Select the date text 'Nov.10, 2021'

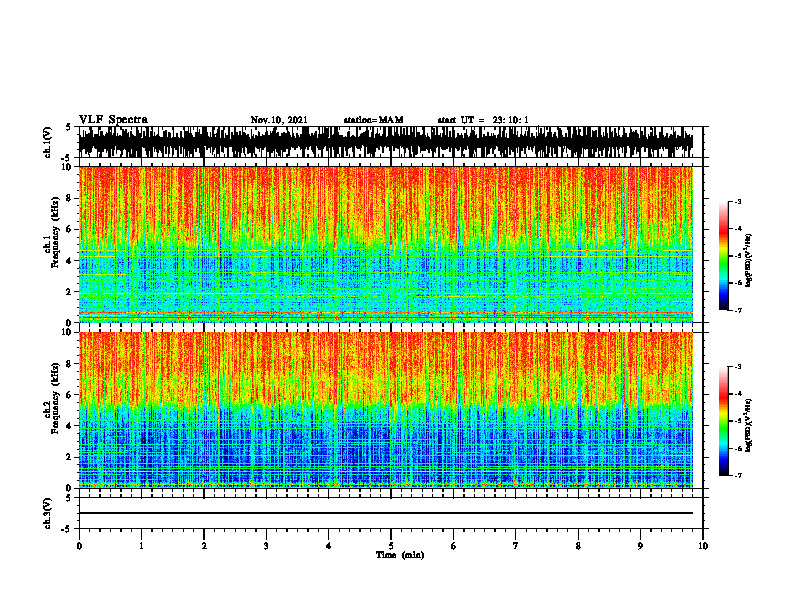(x=279, y=120)
